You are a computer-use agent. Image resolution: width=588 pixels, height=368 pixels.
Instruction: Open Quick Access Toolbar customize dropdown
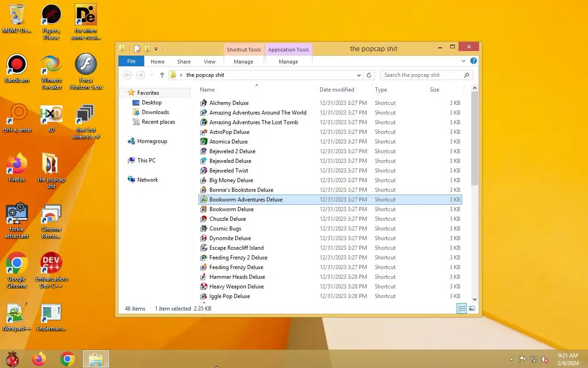(156, 49)
